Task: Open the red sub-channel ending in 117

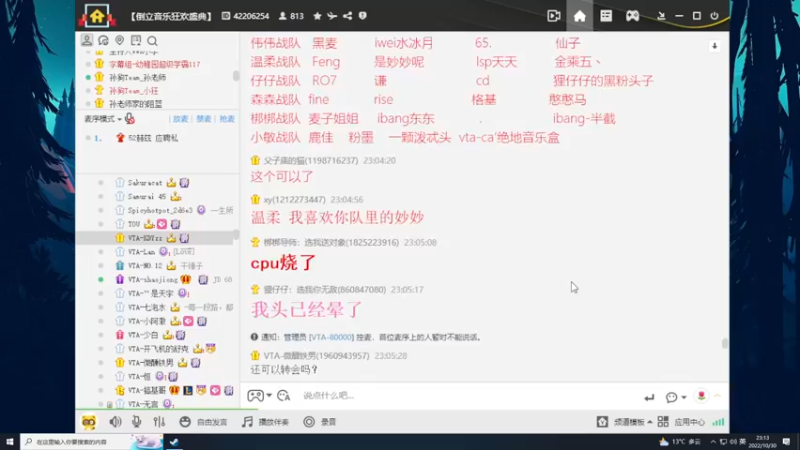Action: click(x=154, y=64)
